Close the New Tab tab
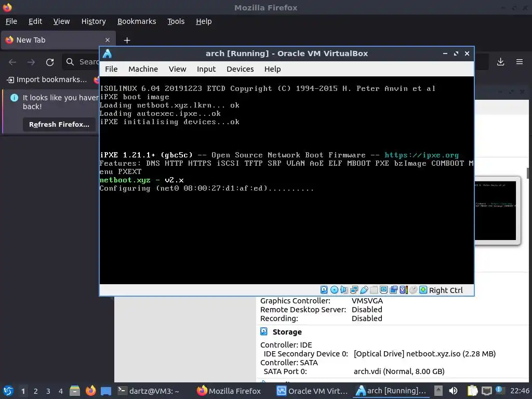532x399 pixels. [x=108, y=40]
